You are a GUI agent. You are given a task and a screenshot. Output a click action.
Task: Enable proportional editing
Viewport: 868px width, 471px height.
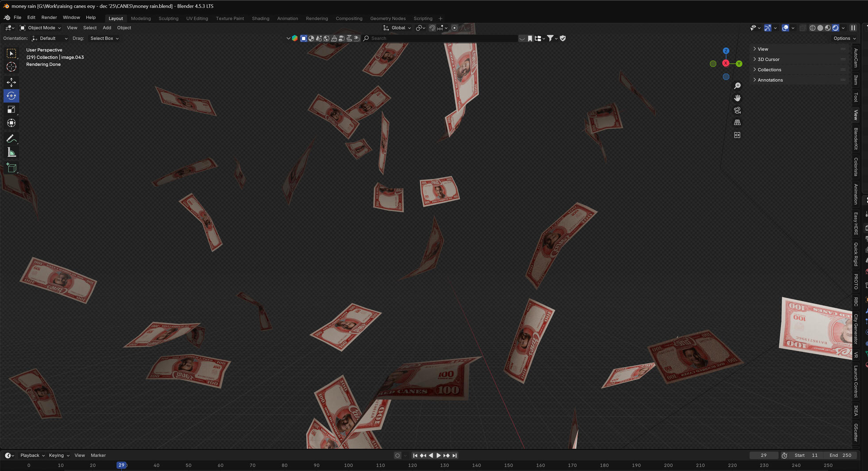(455, 27)
